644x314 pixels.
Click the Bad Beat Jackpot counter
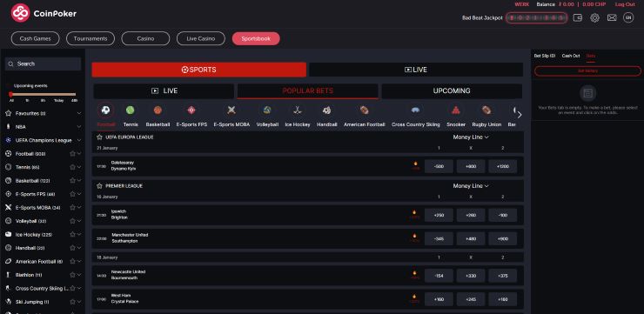pos(536,18)
